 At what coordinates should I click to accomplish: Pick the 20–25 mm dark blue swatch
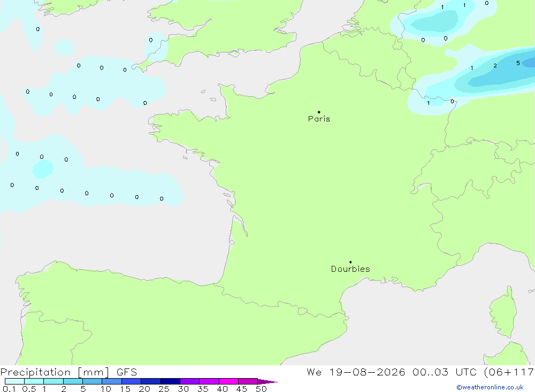(151, 381)
